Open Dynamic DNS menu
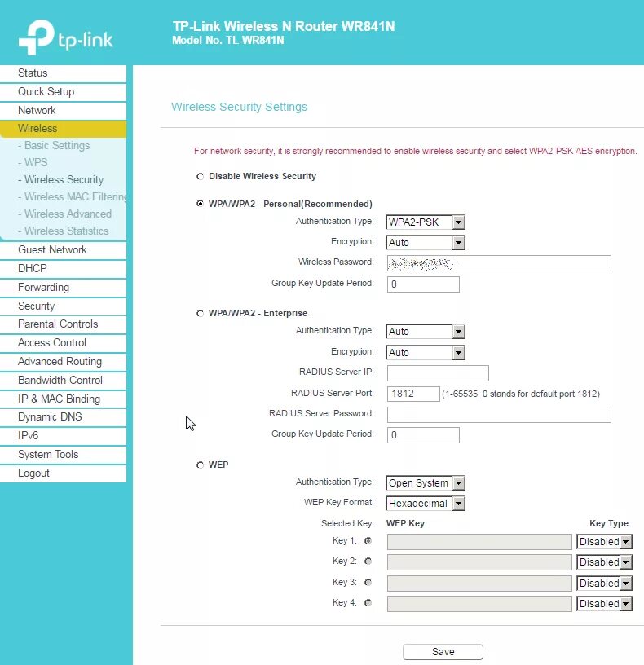The height and width of the screenshot is (665, 644). [x=64, y=417]
